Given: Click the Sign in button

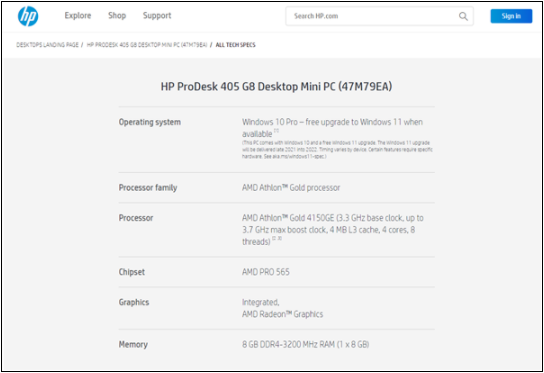Looking at the screenshot, I should (x=511, y=16).
